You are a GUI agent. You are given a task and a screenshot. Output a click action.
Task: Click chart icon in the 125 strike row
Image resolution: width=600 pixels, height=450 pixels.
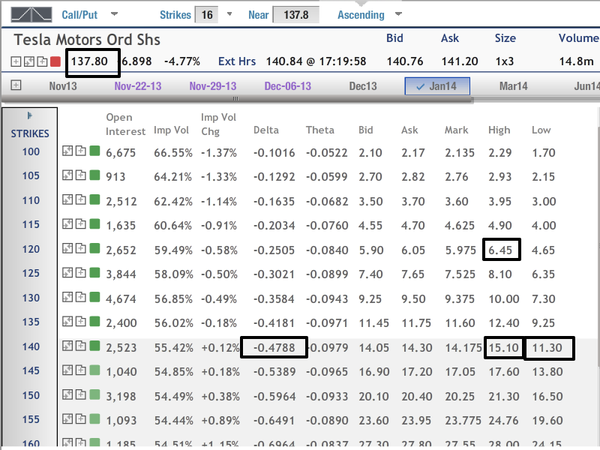tap(67, 273)
